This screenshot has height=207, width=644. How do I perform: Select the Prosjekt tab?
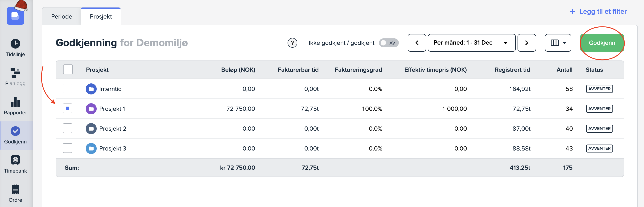tap(101, 17)
